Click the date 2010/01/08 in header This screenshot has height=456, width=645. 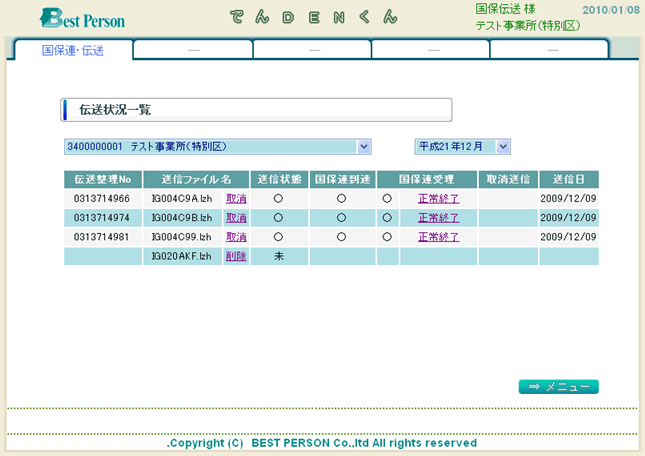[611, 10]
